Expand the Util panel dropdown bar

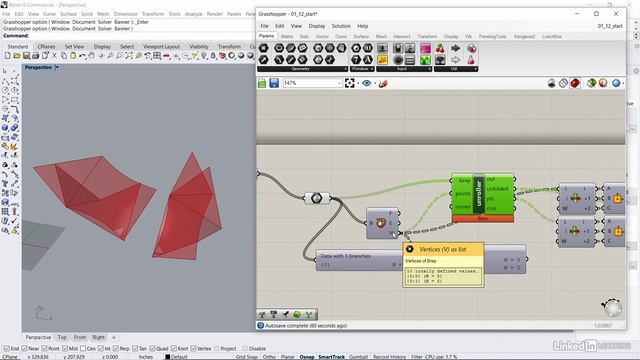coord(456,69)
